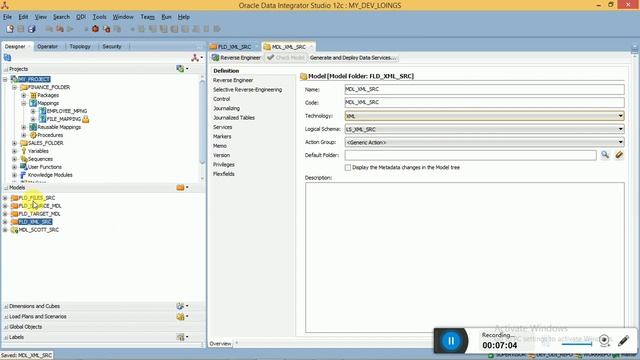This screenshot has width=640, height=360.
Task: Open the Models panel folder icon menu
Action: 182,187
